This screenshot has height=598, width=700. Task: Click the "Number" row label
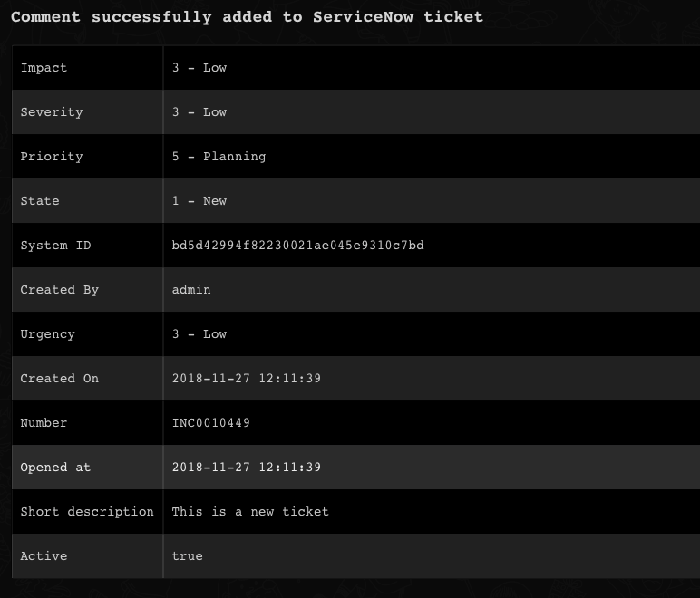44,423
